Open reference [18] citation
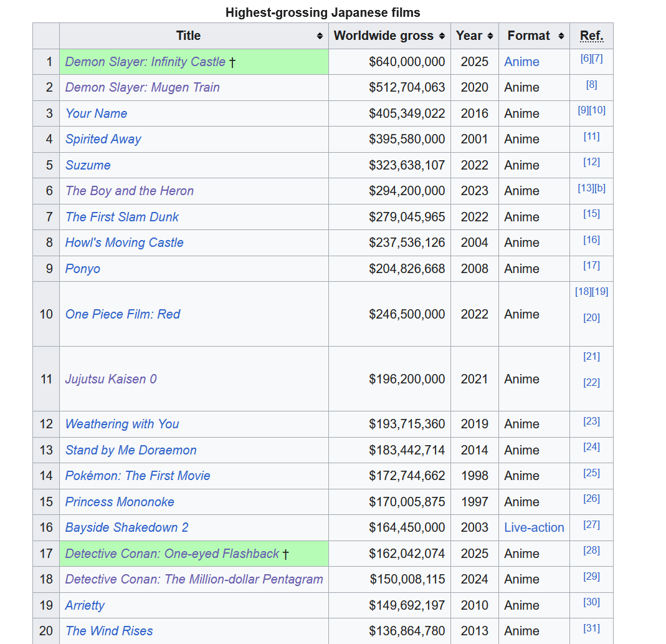 (583, 291)
